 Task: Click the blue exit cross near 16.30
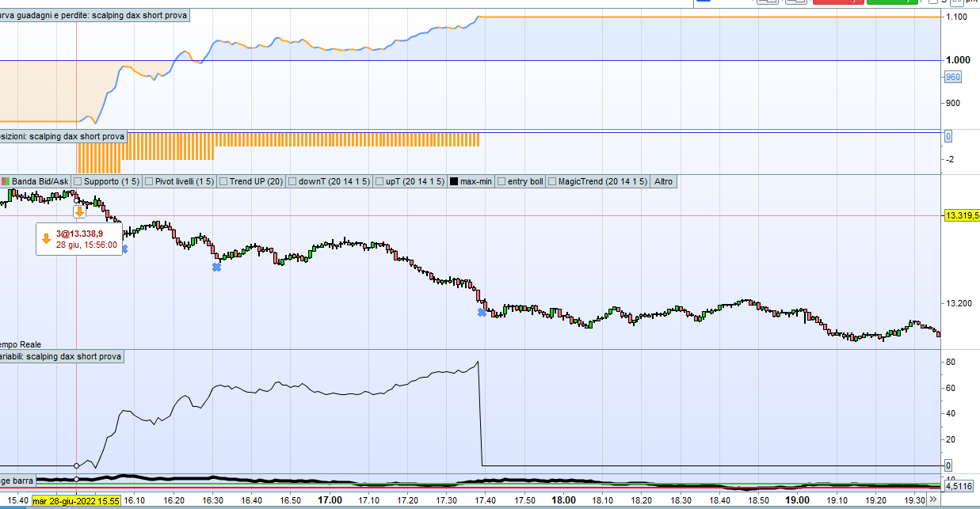(x=216, y=268)
